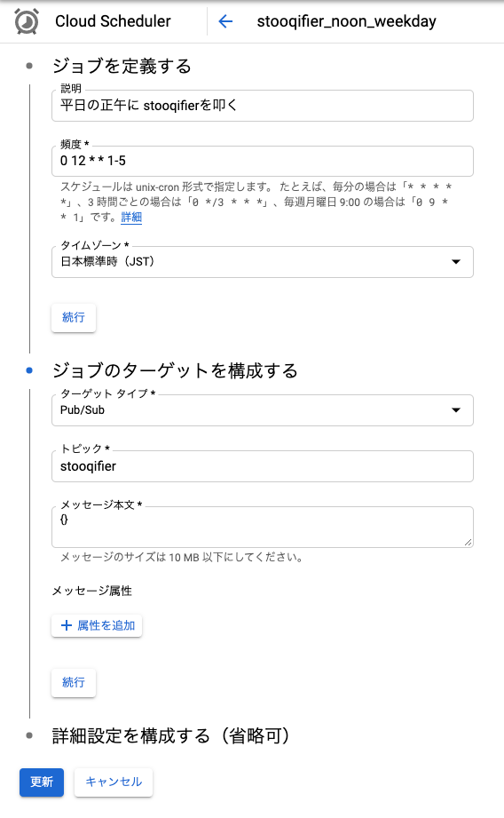Click the timezone dropdown arrow icon
This screenshot has height=818, width=504.
tap(456, 262)
